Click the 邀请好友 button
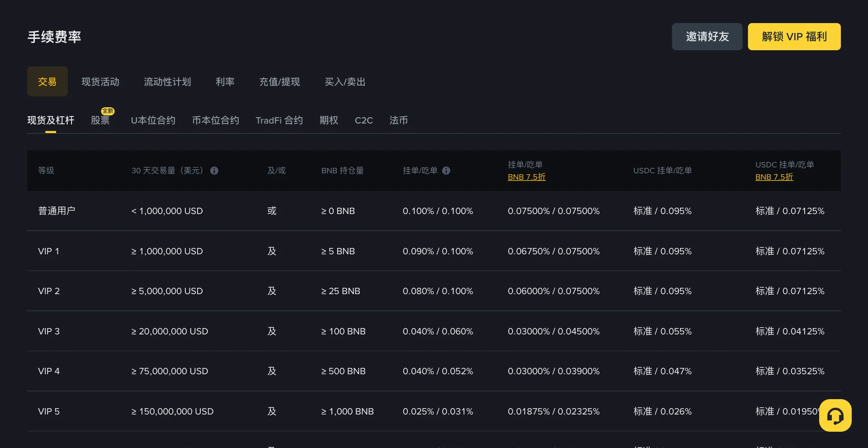This screenshot has width=868, height=448. coord(707,37)
